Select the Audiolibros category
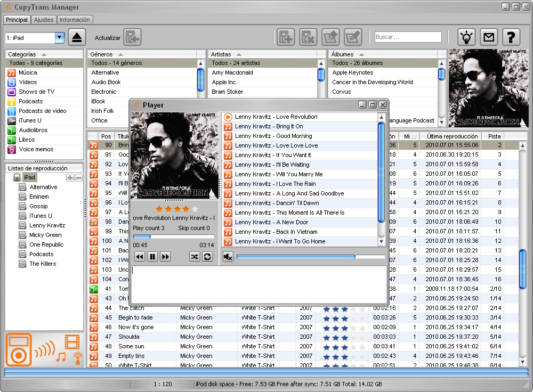The width and height of the screenshot is (533, 392). pyautogui.click(x=33, y=130)
